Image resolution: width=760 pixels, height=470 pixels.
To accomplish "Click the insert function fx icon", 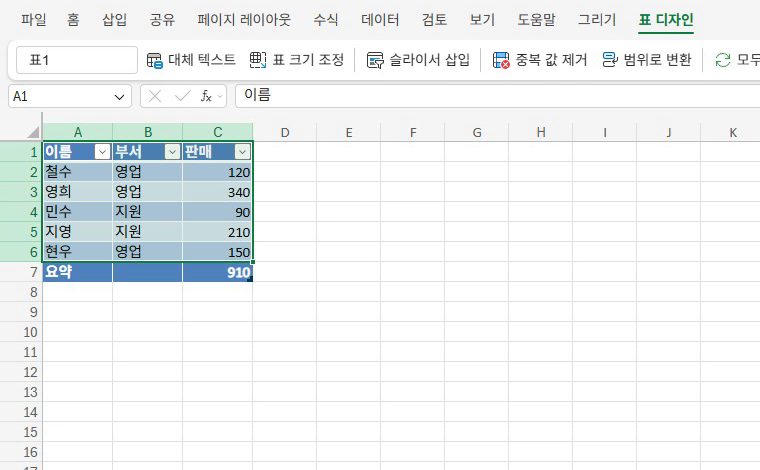I will [x=206, y=96].
